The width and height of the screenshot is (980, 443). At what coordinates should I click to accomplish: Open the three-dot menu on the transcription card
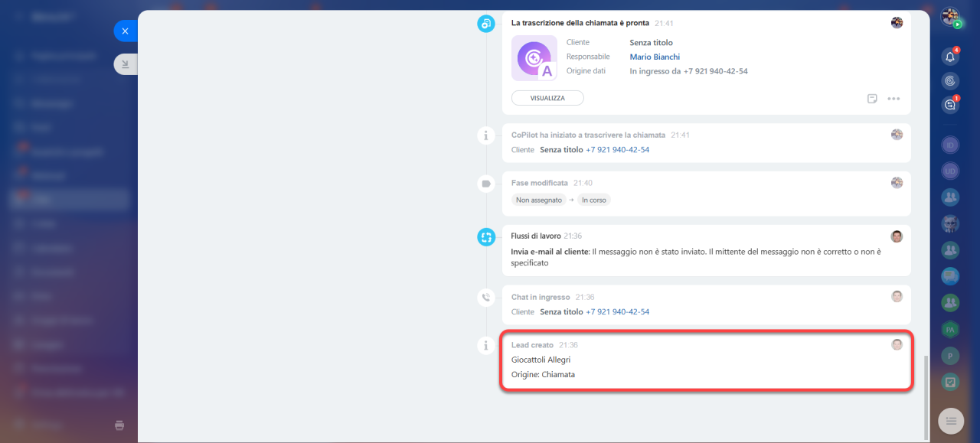893,99
